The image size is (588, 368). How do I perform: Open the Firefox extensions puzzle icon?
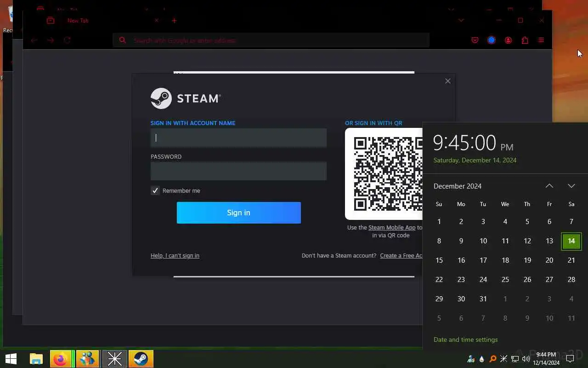coord(525,40)
